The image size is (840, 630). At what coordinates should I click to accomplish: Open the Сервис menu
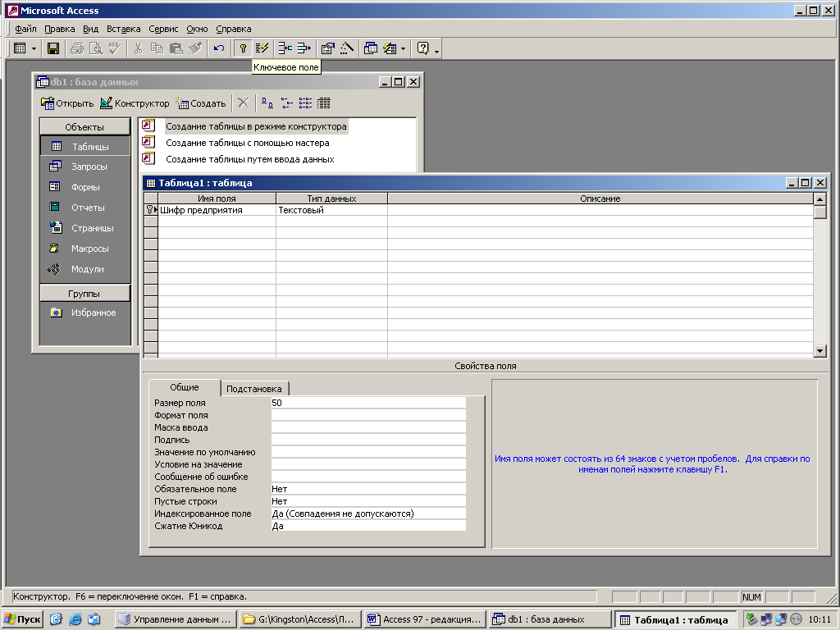pos(163,29)
